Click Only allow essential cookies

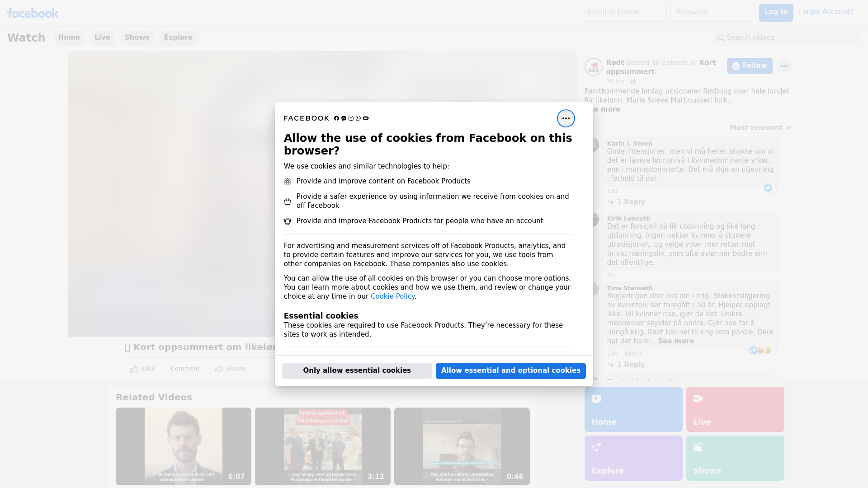click(357, 371)
